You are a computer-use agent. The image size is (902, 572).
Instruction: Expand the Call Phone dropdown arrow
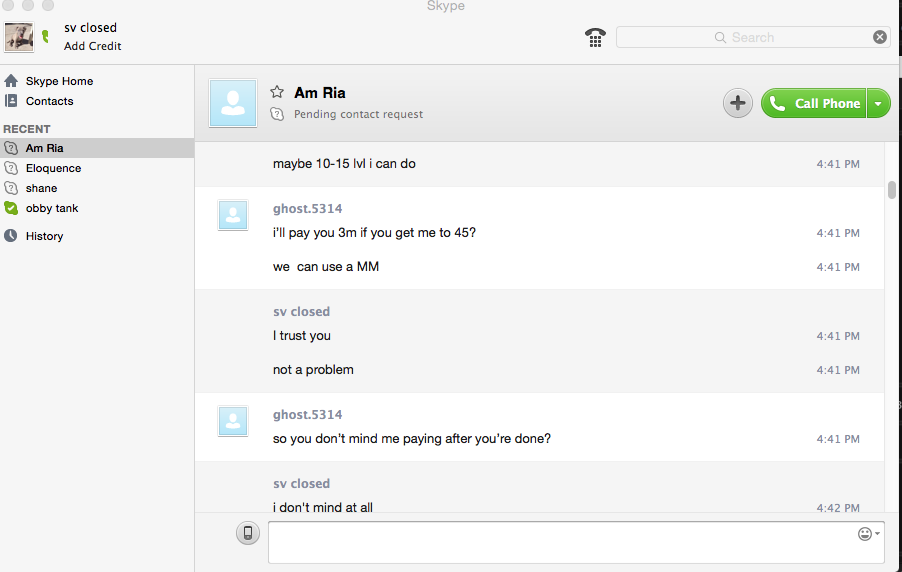(878, 103)
